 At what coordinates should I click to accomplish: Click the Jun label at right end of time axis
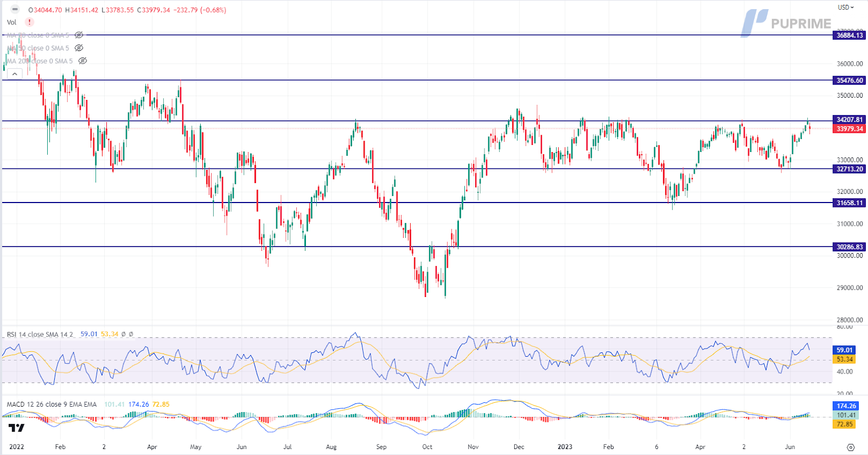(790, 447)
